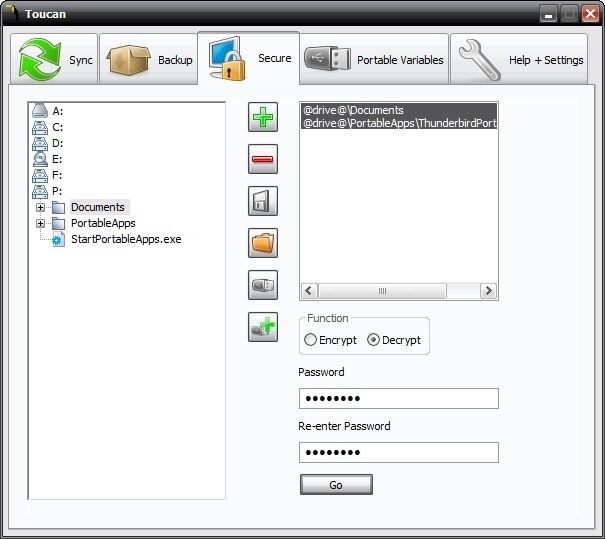Click the Password input field

click(x=399, y=398)
